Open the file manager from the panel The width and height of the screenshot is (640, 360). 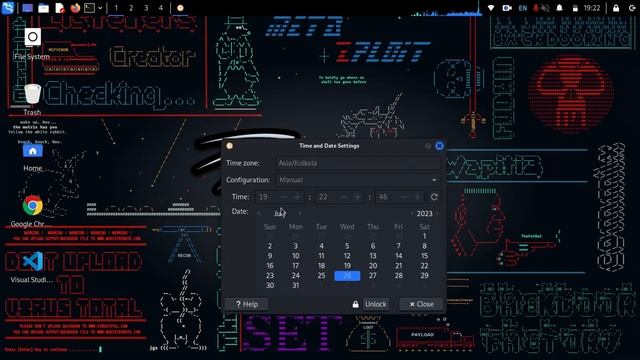pyautogui.click(x=44, y=8)
